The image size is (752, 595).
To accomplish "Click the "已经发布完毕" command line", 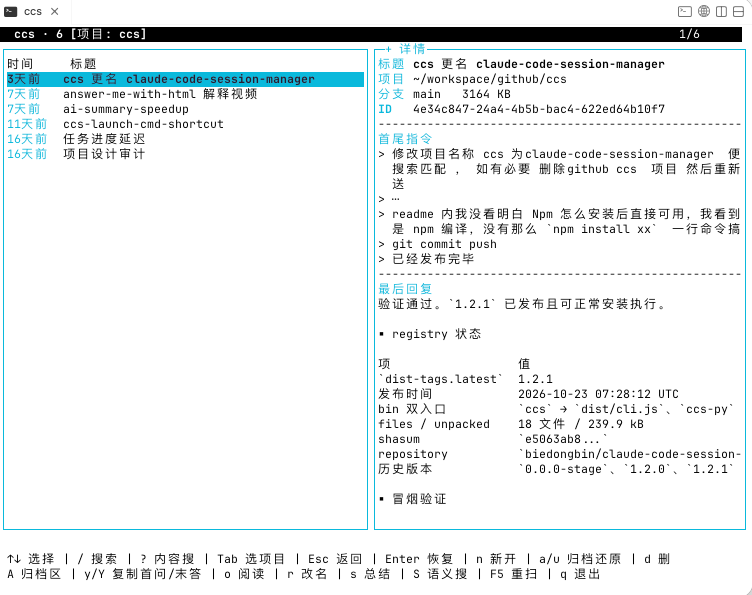I will 433,259.
